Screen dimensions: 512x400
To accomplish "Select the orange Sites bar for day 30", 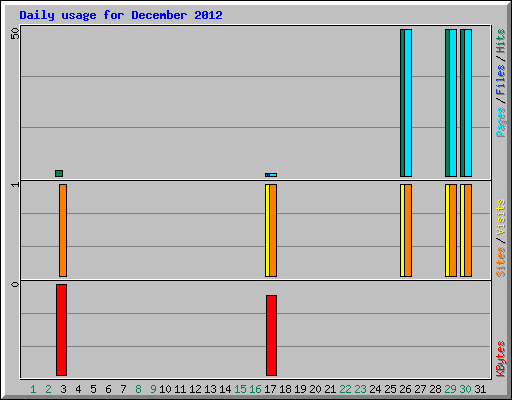I will click(468, 230).
